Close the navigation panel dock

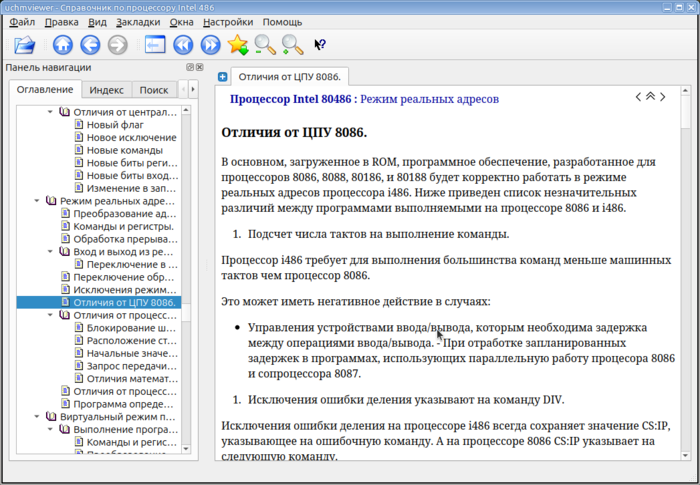(x=199, y=68)
